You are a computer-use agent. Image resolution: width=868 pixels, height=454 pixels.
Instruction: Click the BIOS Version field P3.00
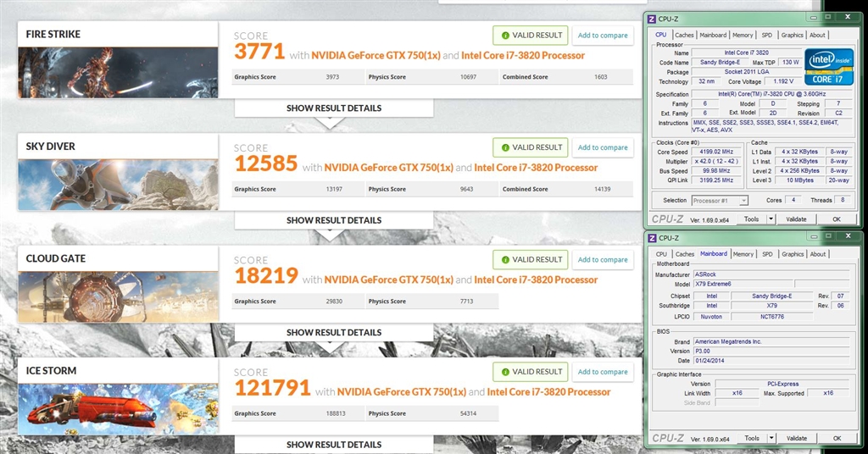point(771,352)
